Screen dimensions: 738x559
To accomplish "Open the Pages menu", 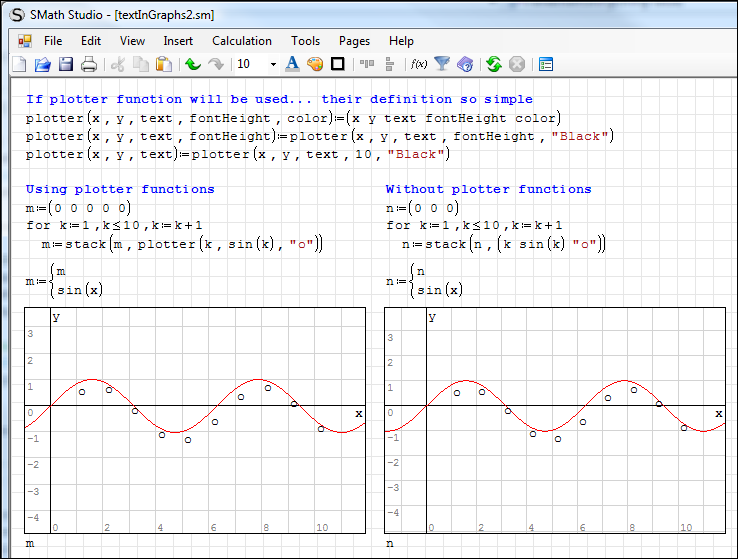I will pos(354,41).
